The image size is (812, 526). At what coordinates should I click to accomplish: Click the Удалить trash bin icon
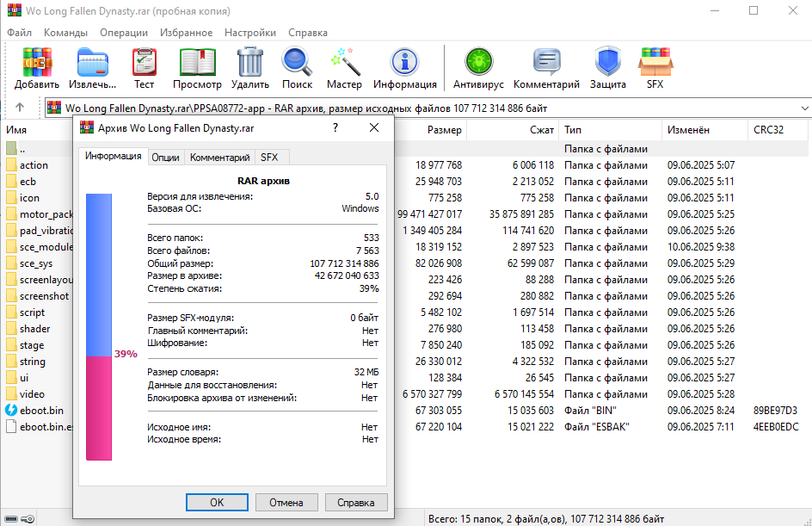click(250, 63)
